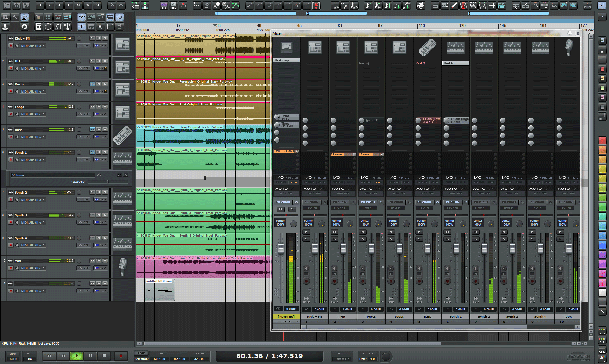Click the Record button in transport

tap(121, 356)
